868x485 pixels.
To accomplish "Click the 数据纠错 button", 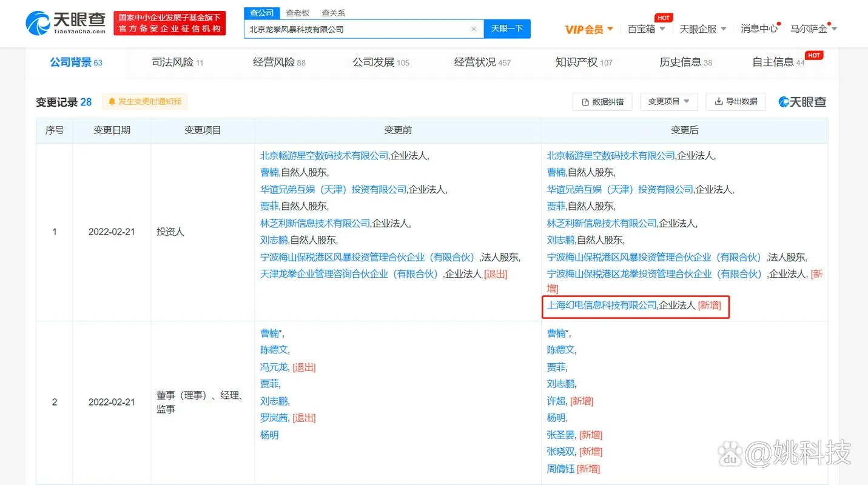I will tap(602, 102).
